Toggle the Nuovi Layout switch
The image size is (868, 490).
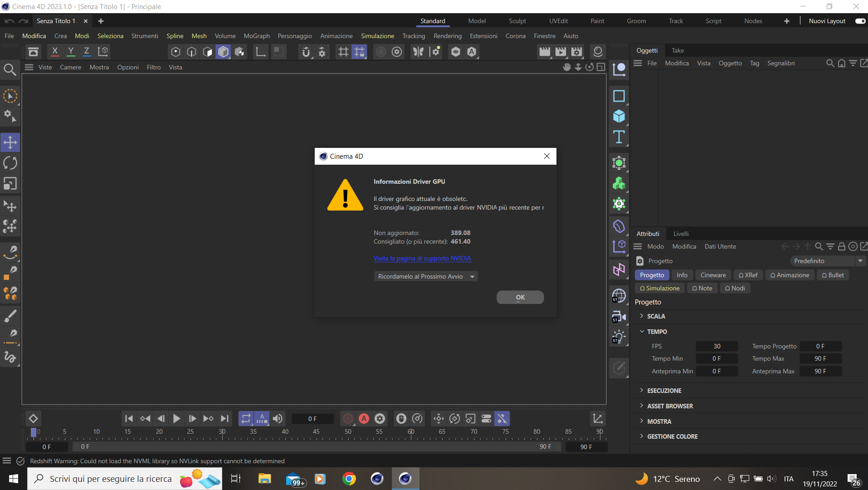click(860, 21)
